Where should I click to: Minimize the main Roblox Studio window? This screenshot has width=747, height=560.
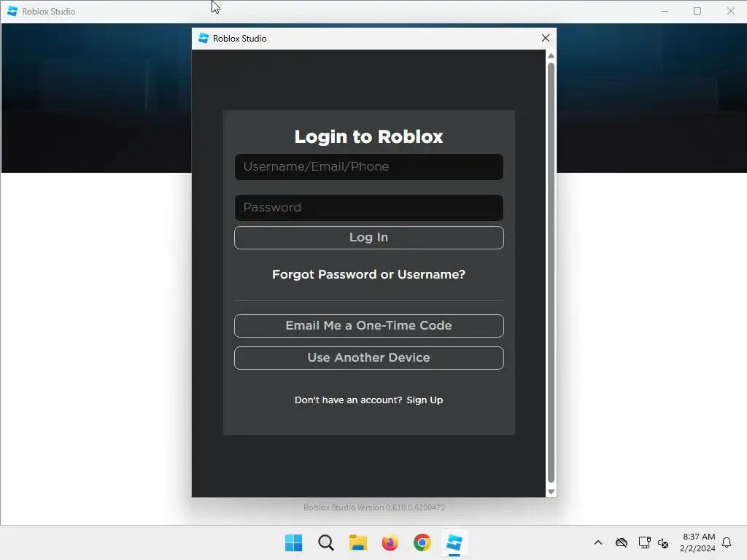[665, 11]
